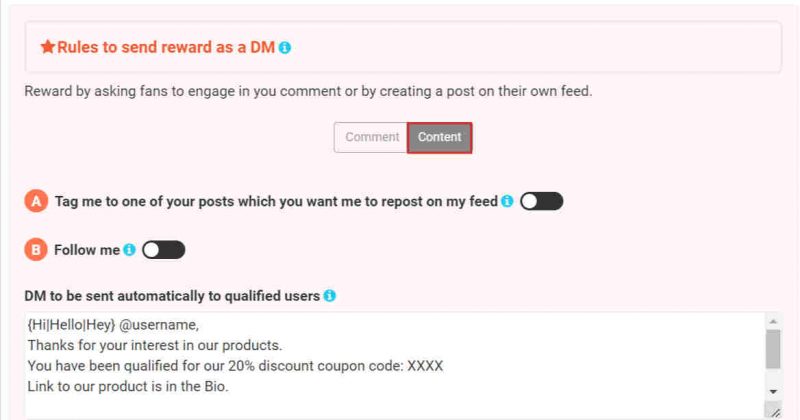Click the Rules to send reward heading

coord(166,47)
